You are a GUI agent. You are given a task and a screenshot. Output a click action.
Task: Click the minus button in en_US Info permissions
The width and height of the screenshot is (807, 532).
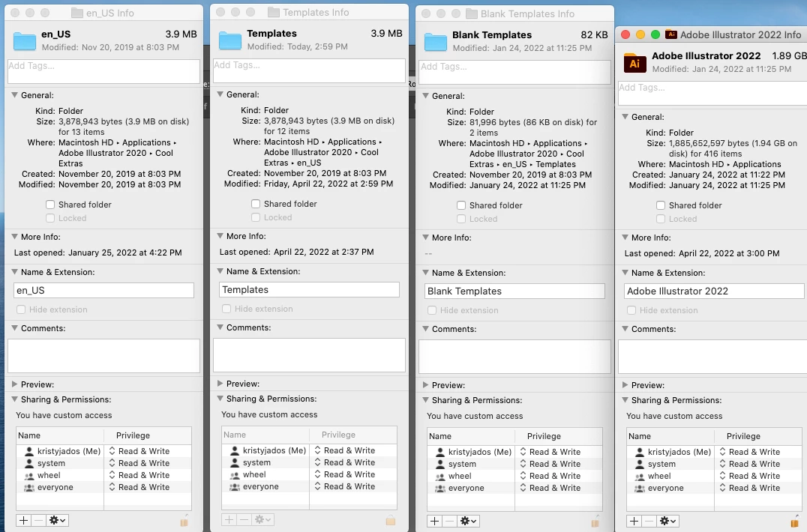click(38, 520)
